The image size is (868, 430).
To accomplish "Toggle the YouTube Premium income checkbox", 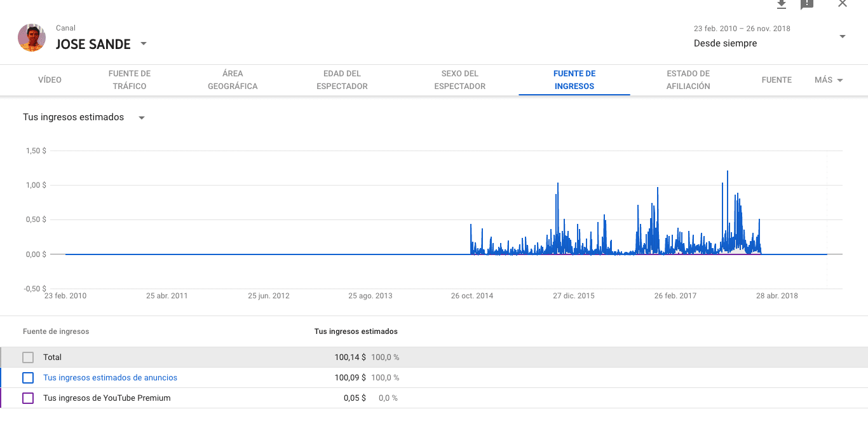I will coord(28,398).
